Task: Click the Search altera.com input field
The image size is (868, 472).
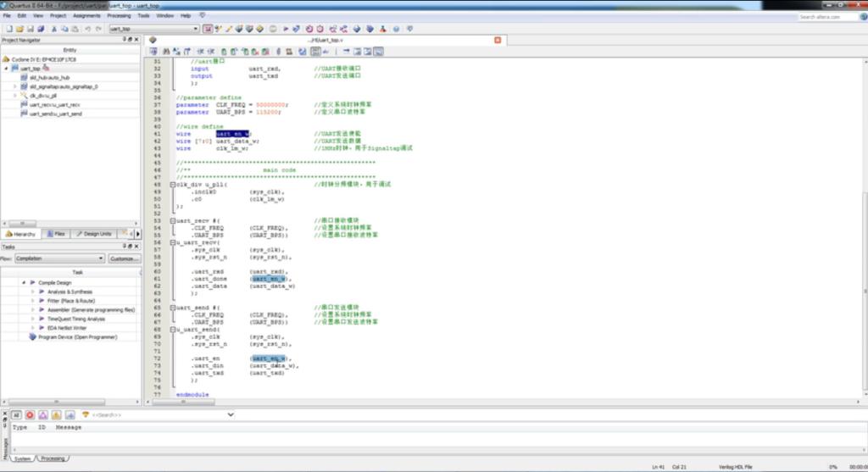Action: tap(829, 16)
